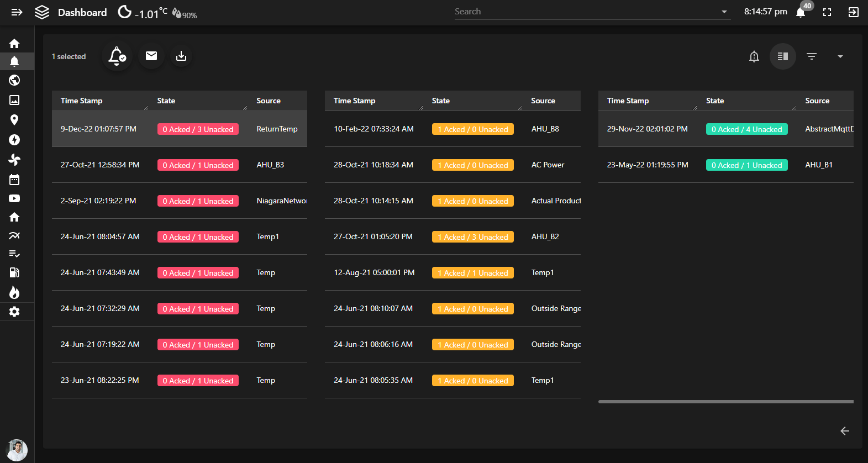Open the globe icon in the sidebar

click(x=14, y=81)
